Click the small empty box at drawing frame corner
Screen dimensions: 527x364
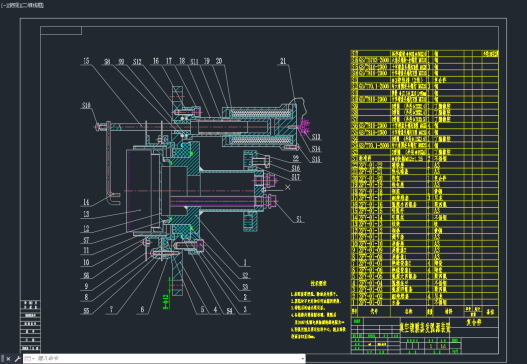61,31
